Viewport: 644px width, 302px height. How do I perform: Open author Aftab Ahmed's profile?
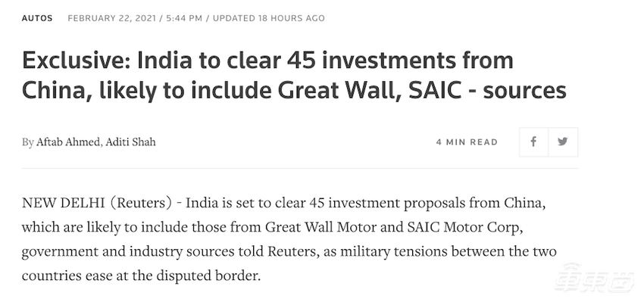pyautogui.click(x=67, y=142)
